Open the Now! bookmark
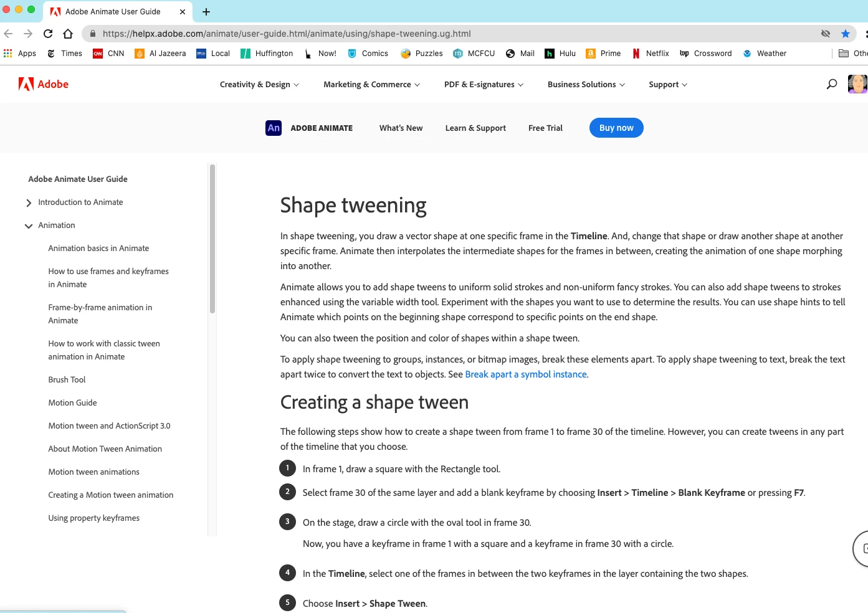 tap(320, 54)
